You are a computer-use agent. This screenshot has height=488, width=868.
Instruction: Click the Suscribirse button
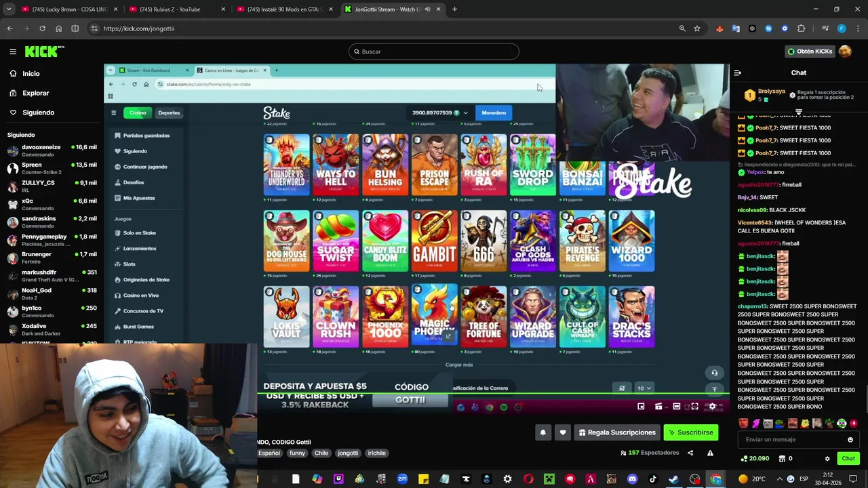pos(690,432)
